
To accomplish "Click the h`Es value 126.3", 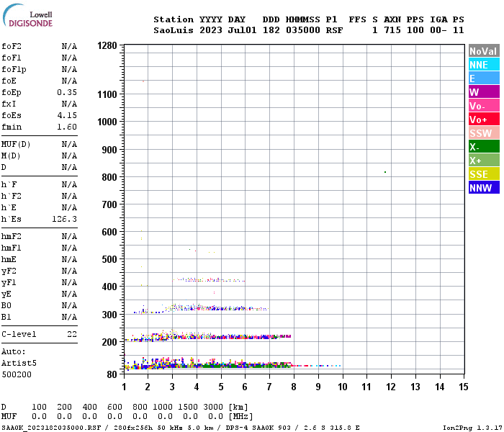I will click(x=65, y=219).
